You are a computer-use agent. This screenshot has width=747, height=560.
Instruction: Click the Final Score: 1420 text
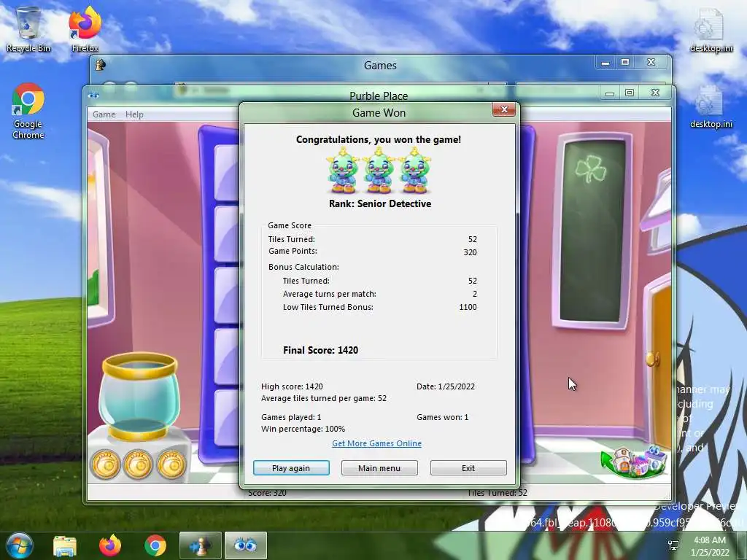(321, 350)
